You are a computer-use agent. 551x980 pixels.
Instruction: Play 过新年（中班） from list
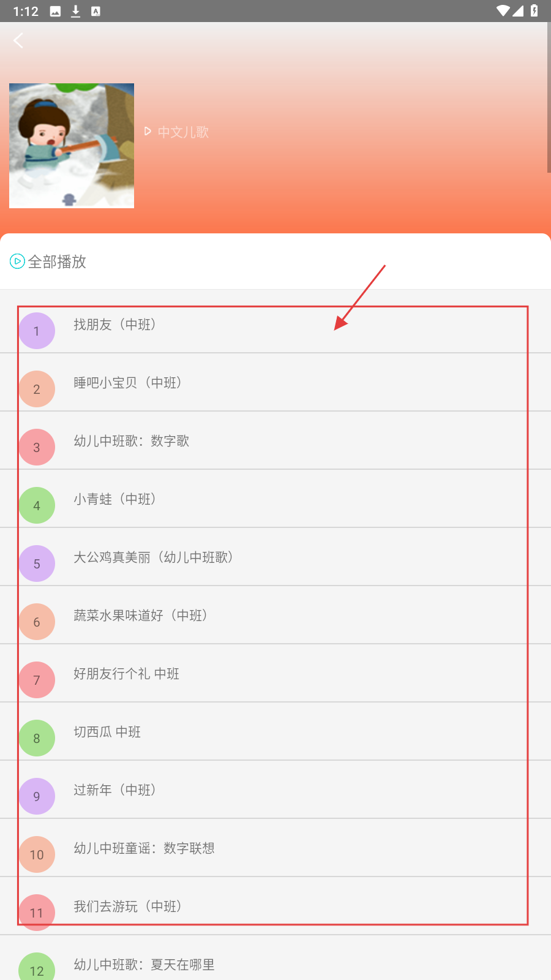(115, 790)
